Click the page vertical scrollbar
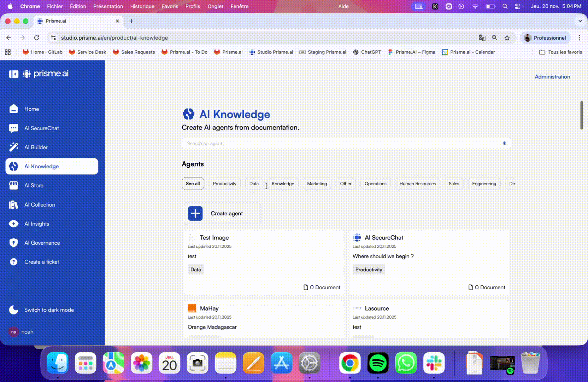The width and height of the screenshot is (588, 382). [582, 115]
